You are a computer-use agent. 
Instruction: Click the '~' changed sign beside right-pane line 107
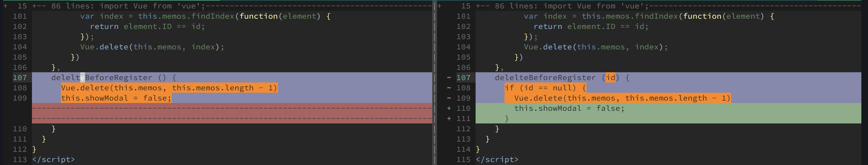[449, 77]
